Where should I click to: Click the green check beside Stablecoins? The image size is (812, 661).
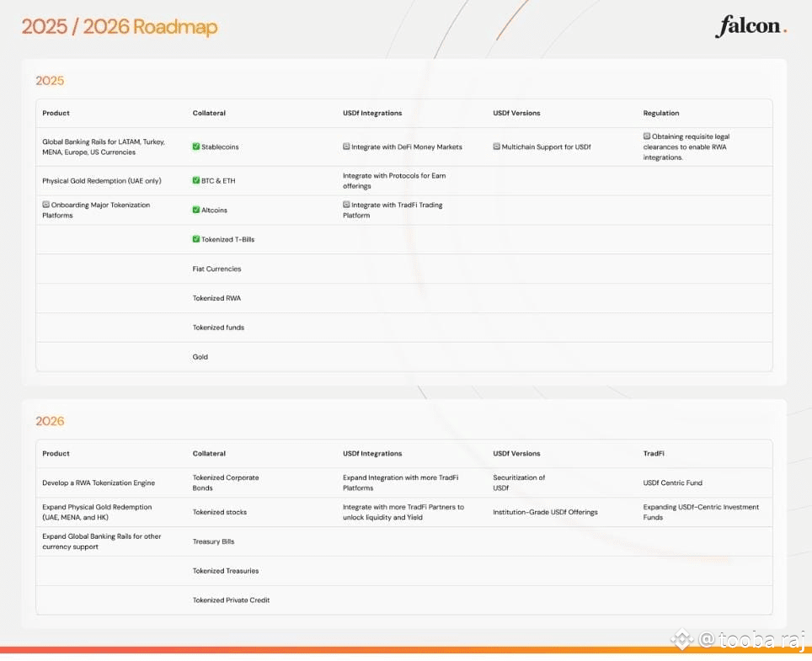[x=195, y=147]
